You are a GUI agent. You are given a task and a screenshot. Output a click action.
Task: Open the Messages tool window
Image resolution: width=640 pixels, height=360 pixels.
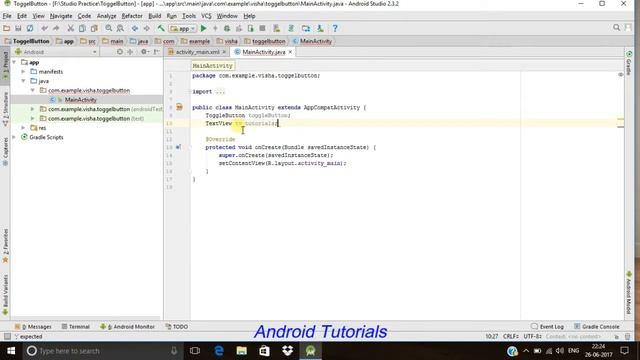33,327
